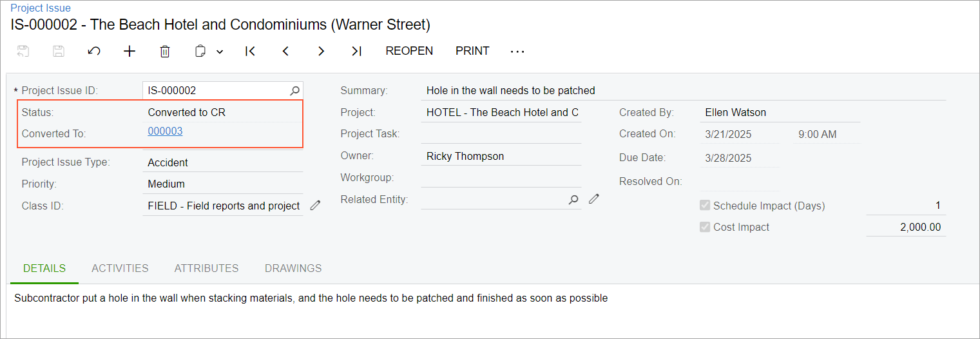The height and width of the screenshot is (339, 980).
Task: Go to the previous record
Action: (285, 52)
